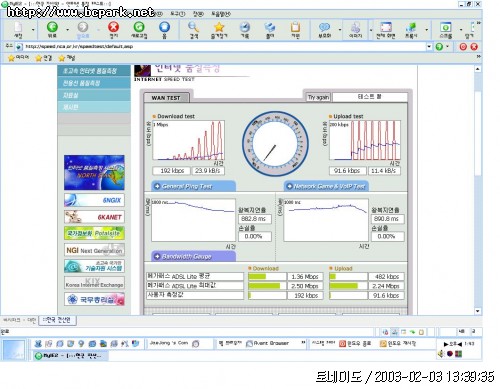Open the dropdown arrow beside the green Go button
Viewport: 500px width, 389px height.
[x=448, y=47]
